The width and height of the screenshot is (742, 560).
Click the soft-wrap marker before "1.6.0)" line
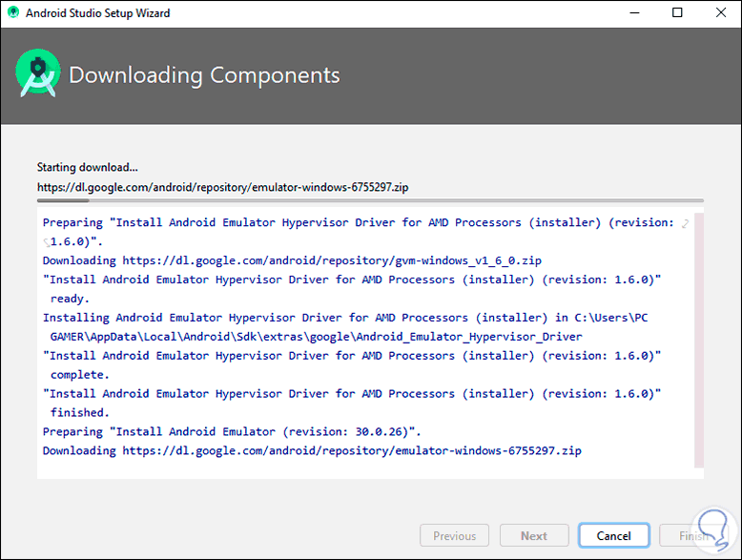[x=46, y=241]
